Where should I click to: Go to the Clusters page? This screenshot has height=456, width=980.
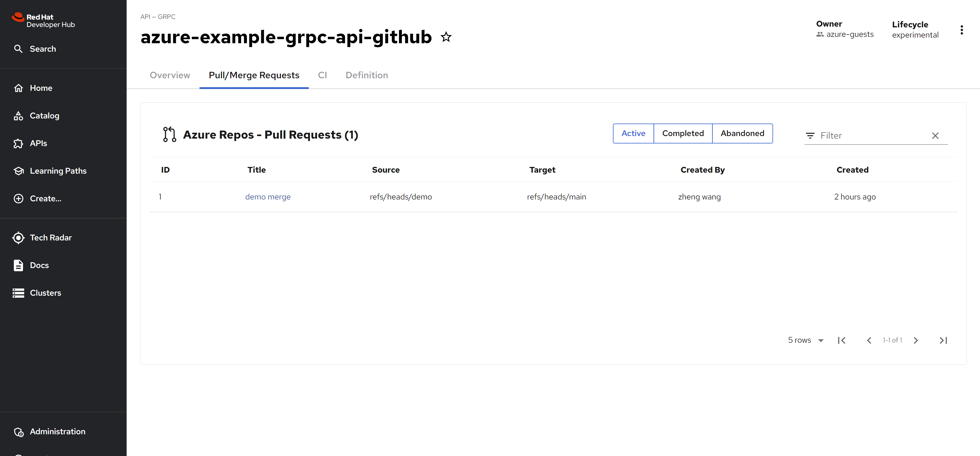pyautogui.click(x=45, y=293)
